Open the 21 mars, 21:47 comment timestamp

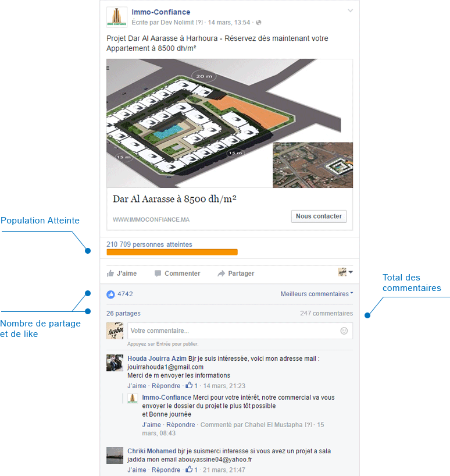224,470
